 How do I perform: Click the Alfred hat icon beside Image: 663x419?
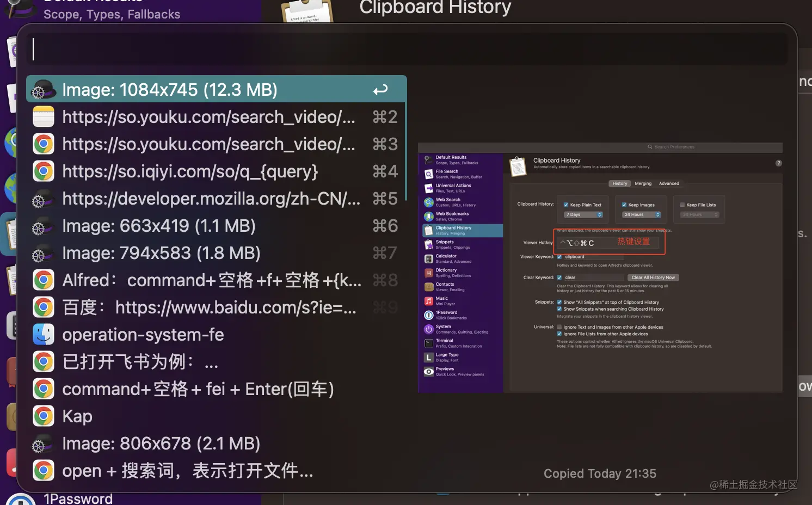click(x=42, y=226)
